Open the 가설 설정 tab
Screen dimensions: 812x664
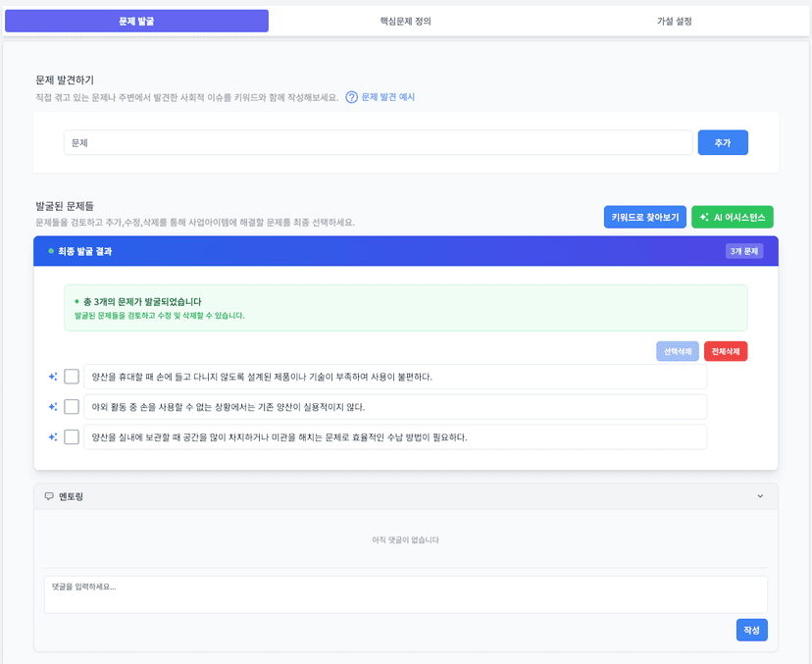(x=674, y=22)
